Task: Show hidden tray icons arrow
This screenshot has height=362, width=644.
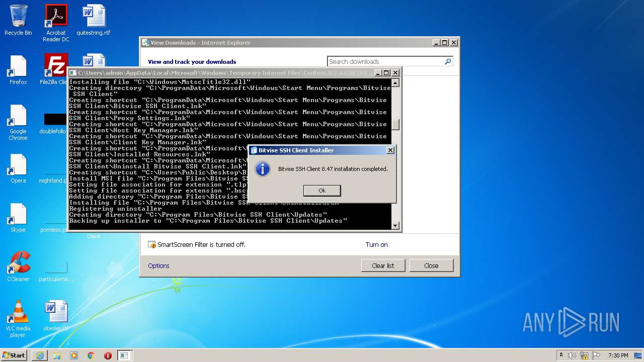Action: coord(561,355)
